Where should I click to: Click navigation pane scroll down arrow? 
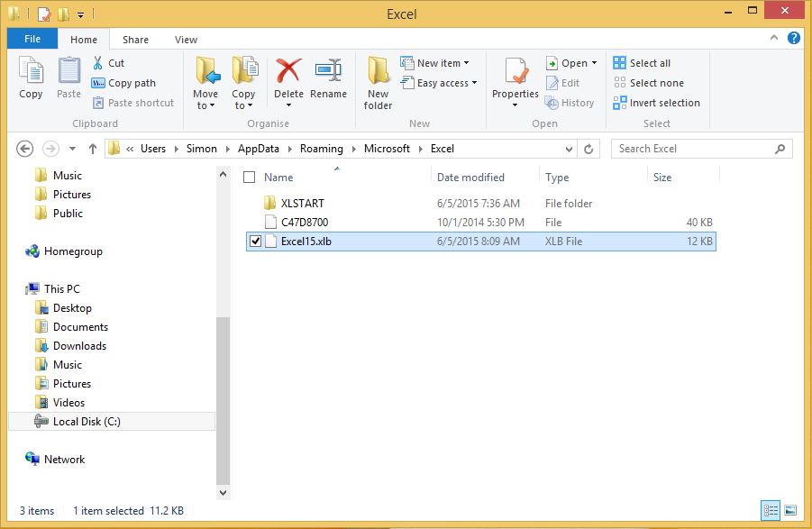click(x=224, y=493)
